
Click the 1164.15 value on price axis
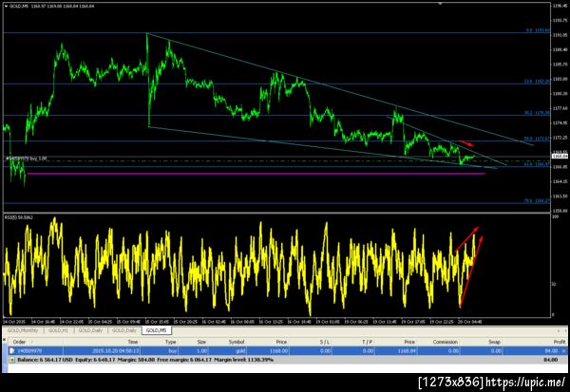(x=560, y=181)
